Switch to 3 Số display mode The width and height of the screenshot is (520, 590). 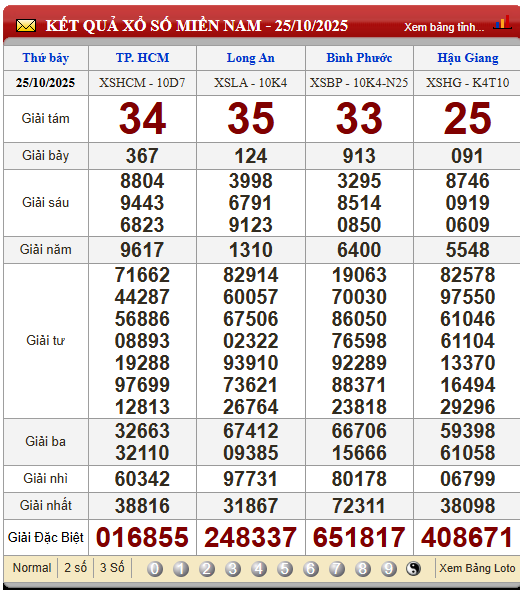[112, 567]
